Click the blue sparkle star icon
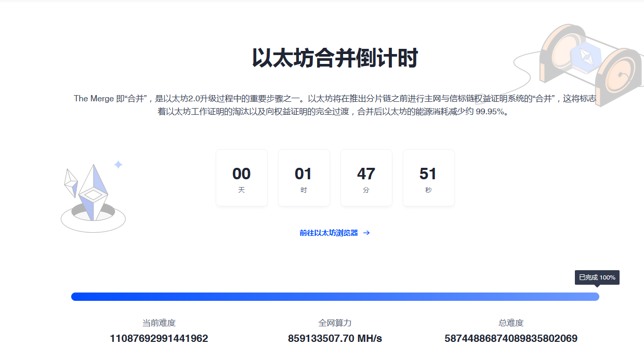 point(118,165)
